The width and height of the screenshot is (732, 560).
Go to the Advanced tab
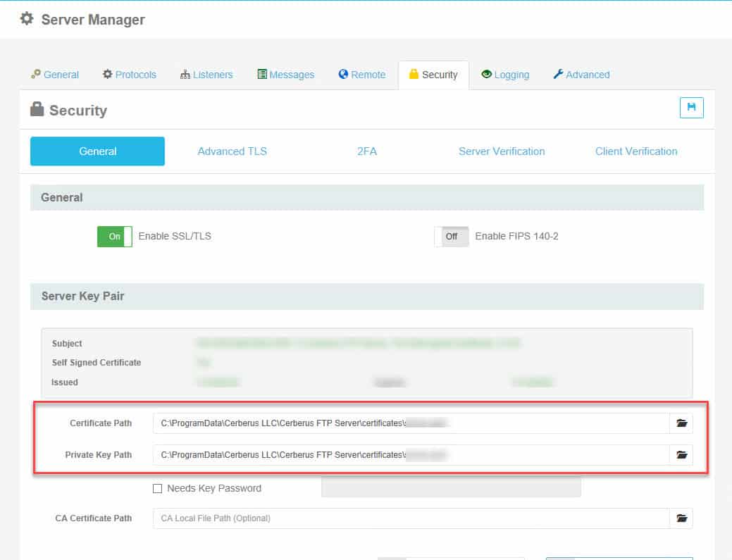coord(581,75)
